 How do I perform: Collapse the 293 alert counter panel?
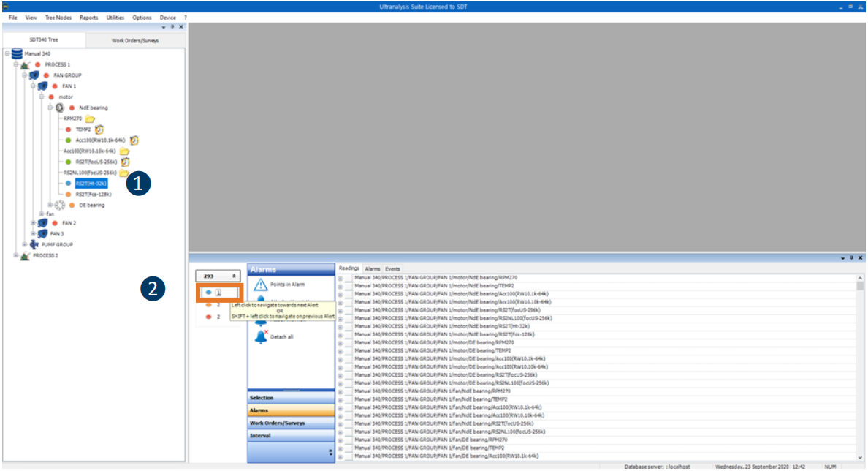pos(234,276)
